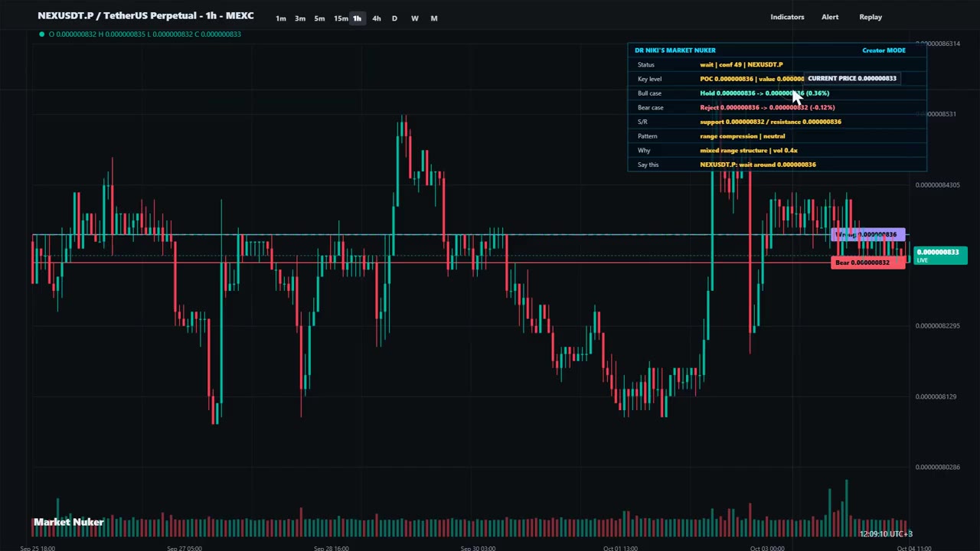Click the 12:09:10 UTC+3 clock
980x551 pixels.
point(886,534)
